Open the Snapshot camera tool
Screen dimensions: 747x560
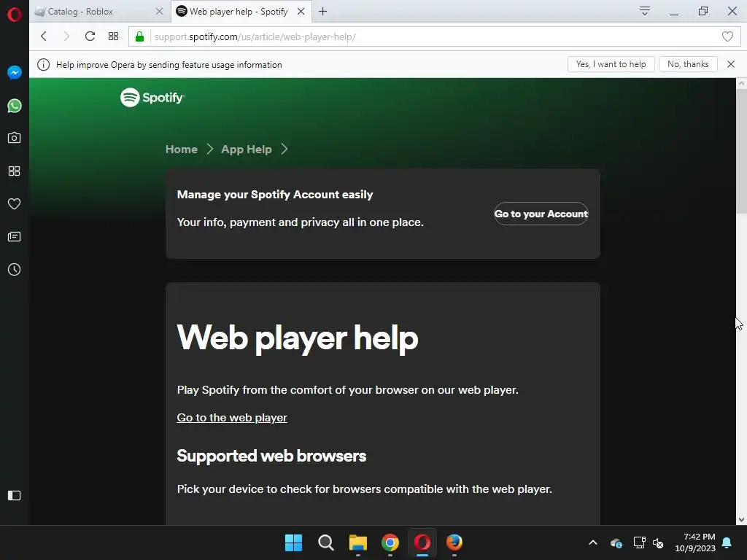[x=15, y=138]
